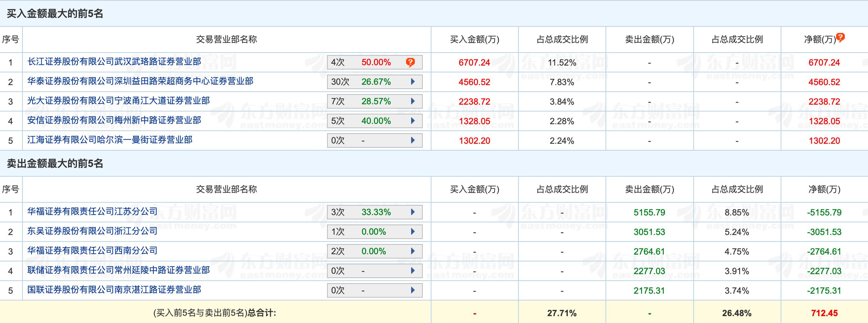This screenshot has height=323, width=868.
Task: Select the 11.52% ratio cell
Action: 562,63
